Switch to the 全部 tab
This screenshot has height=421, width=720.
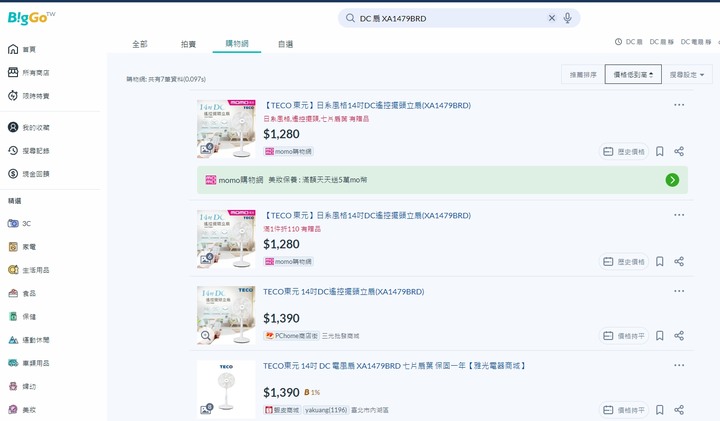140,44
